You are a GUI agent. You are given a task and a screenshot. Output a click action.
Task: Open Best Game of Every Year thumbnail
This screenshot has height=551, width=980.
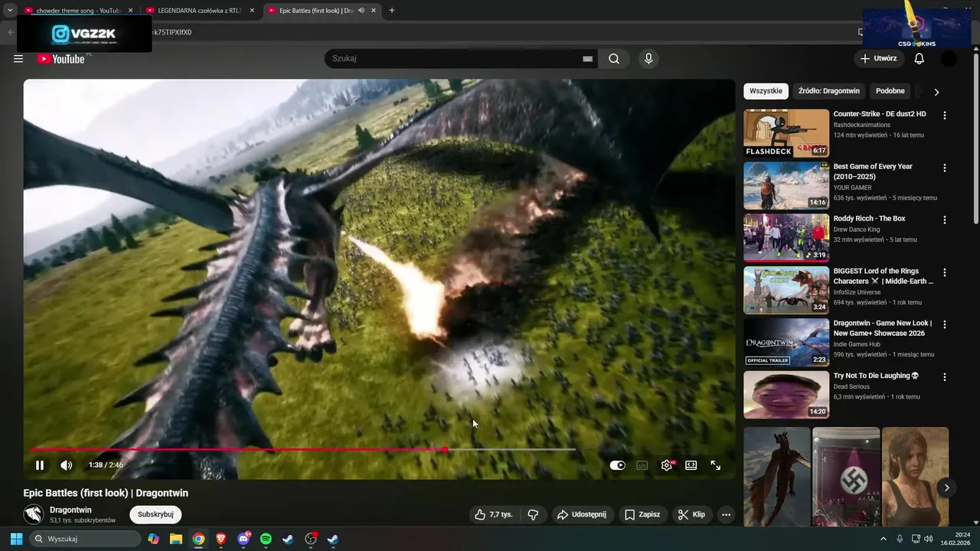pyautogui.click(x=786, y=185)
